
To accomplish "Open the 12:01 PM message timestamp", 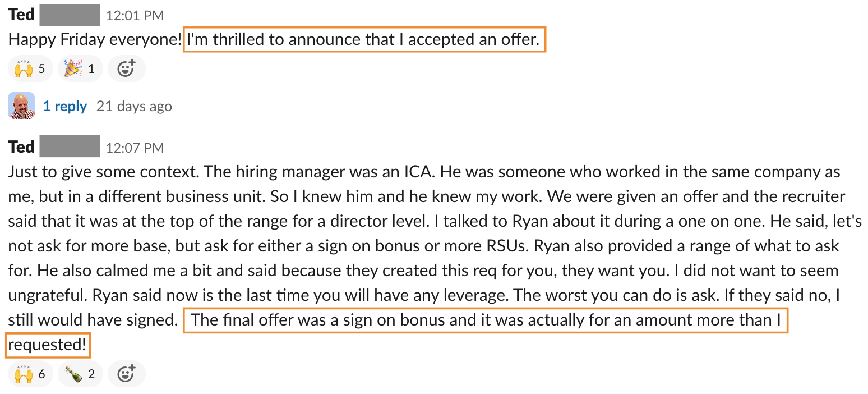I will click(135, 16).
